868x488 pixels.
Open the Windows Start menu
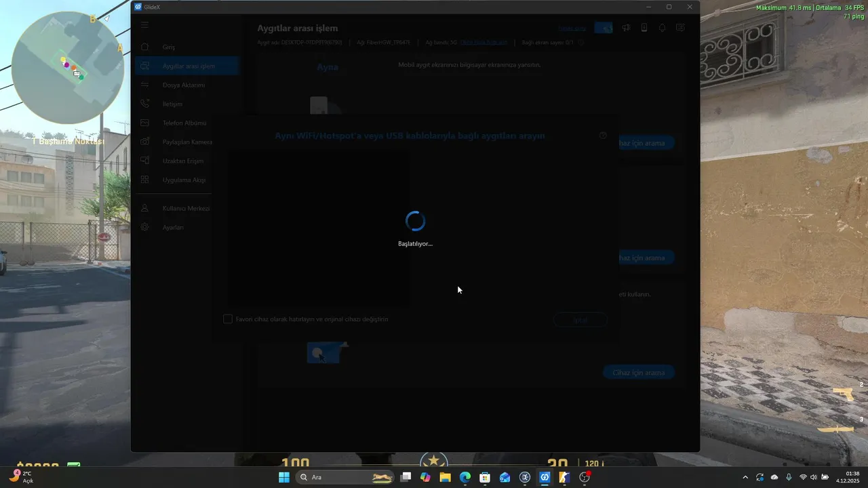[284, 477]
